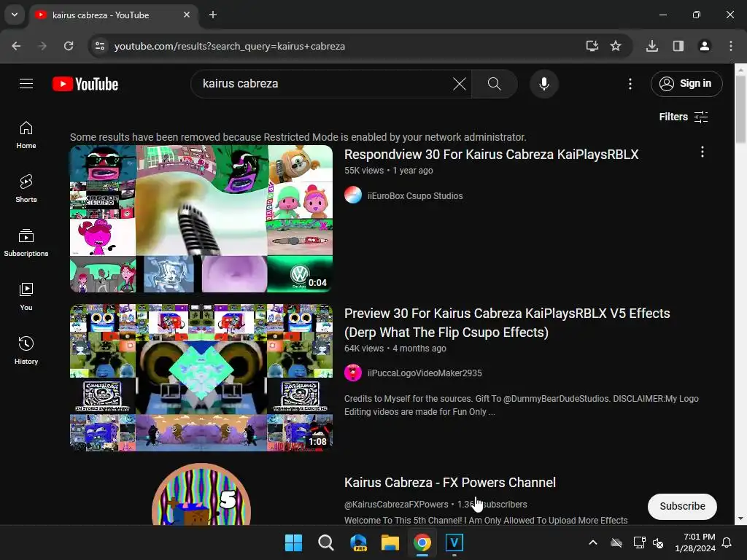This screenshot has height=560, width=747.
Task: Click the magnifier search button
Action: (494, 85)
